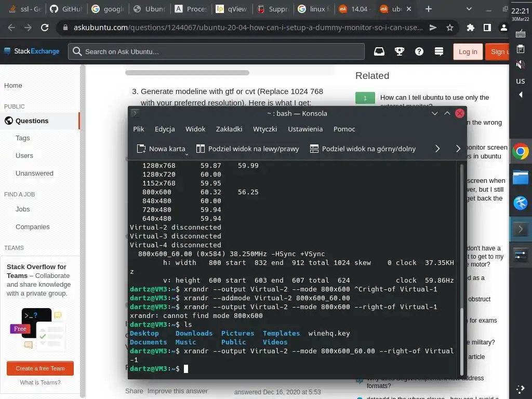Expand Nowa karta dropdown arrow
532x399 pixels.
pyautogui.click(x=187, y=155)
